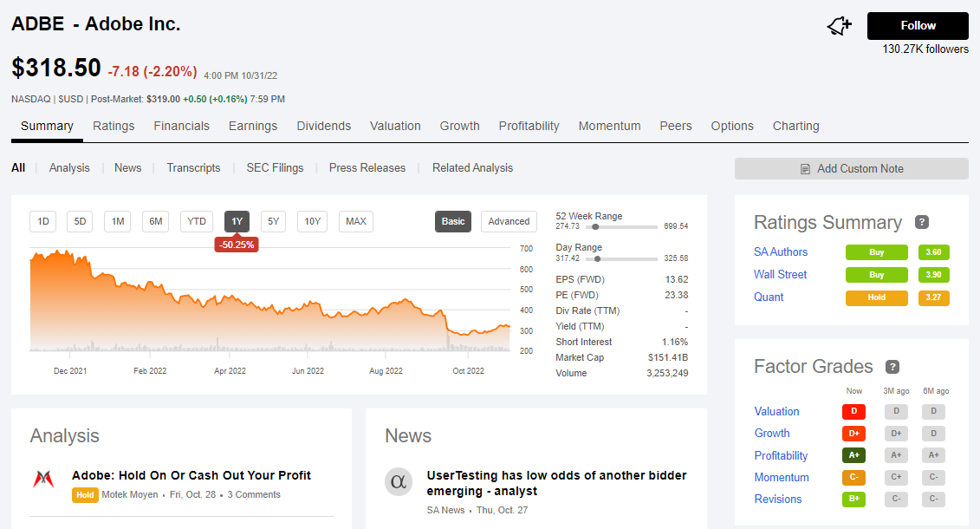980x529 pixels.
Task: Switch chart to Basic mode
Action: click(453, 221)
